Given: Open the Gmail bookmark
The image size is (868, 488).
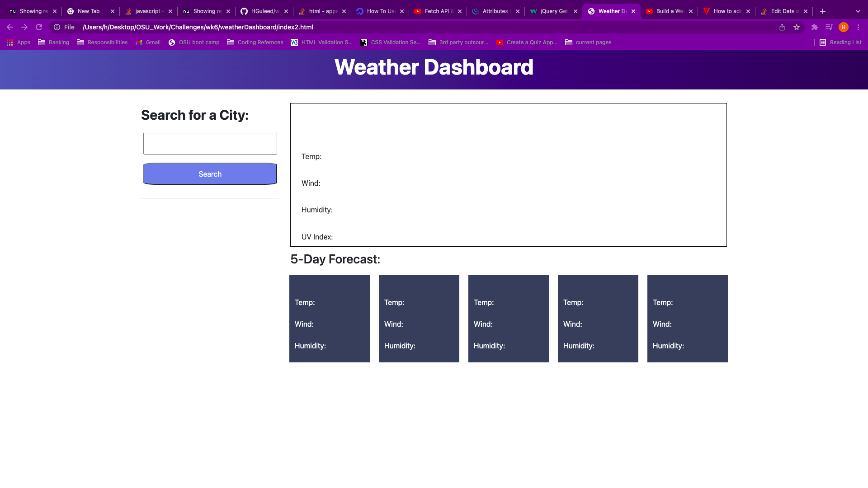Looking at the screenshot, I should click(x=148, y=42).
